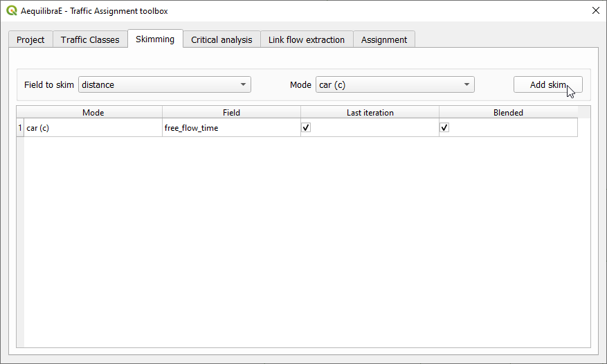The height and width of the screenshot is (364, 607).
Task: Open the Traffic Classes tab
Action: click(90, 39)
